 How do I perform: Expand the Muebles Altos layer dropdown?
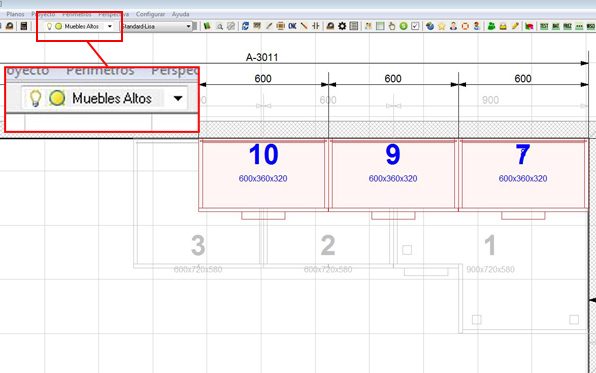click(x=109, y=26)
